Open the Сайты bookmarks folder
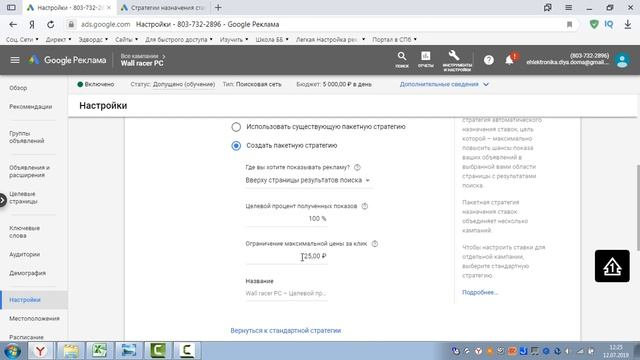The width and height of the screenshot is (640, 360). 126,40
